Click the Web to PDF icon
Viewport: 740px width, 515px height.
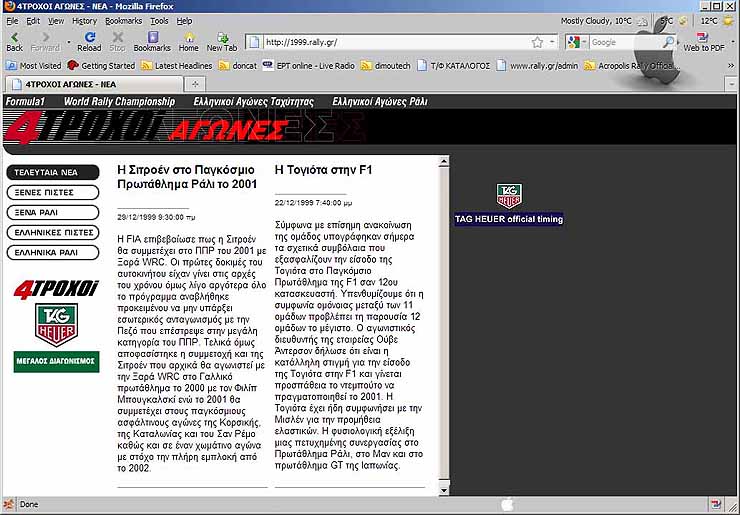click(x=703, y=37)
